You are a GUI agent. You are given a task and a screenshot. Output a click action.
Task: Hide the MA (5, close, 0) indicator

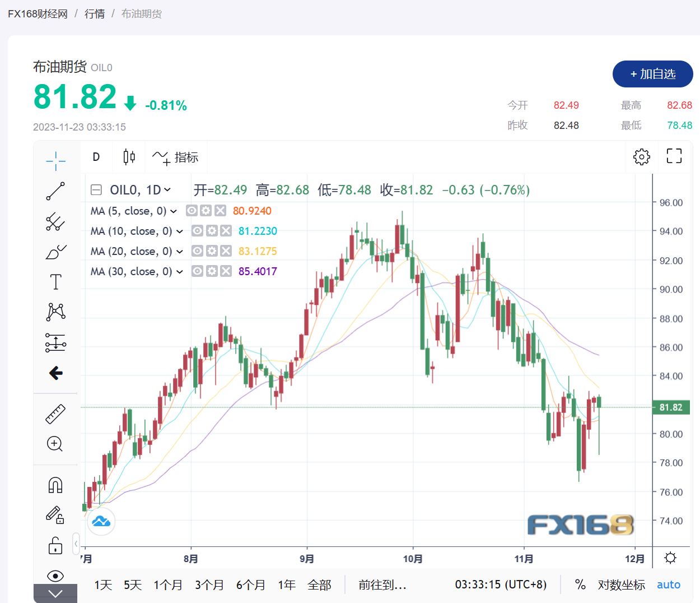tap(192, 211)
